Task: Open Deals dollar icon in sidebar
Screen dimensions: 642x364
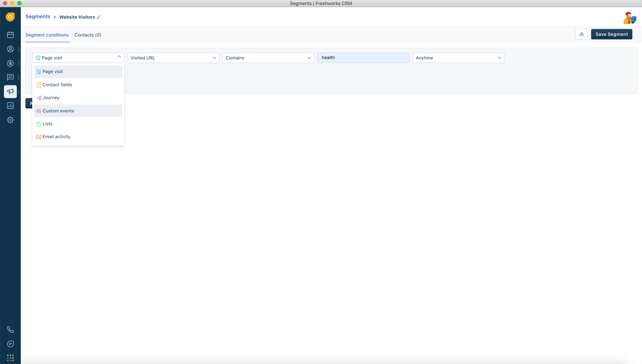Action: pos(10,63)
